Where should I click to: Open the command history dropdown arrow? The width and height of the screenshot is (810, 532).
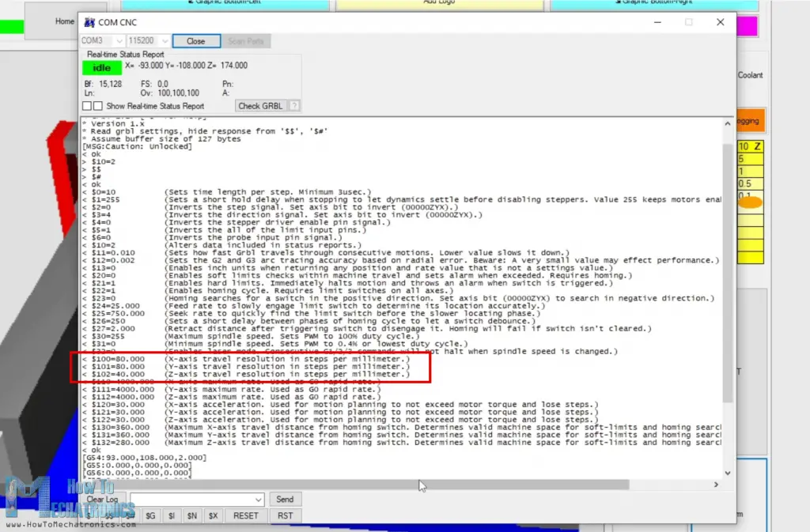click(x=259, y=500)
